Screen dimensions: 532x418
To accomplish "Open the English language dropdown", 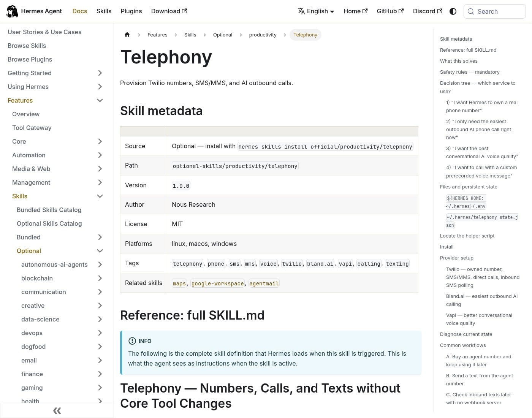I will [316, 11].
